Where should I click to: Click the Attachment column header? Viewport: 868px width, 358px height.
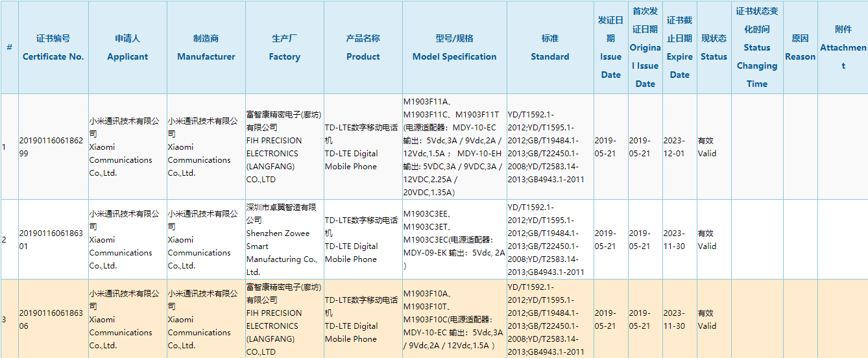pyautogui.click(x=843, y=47)
